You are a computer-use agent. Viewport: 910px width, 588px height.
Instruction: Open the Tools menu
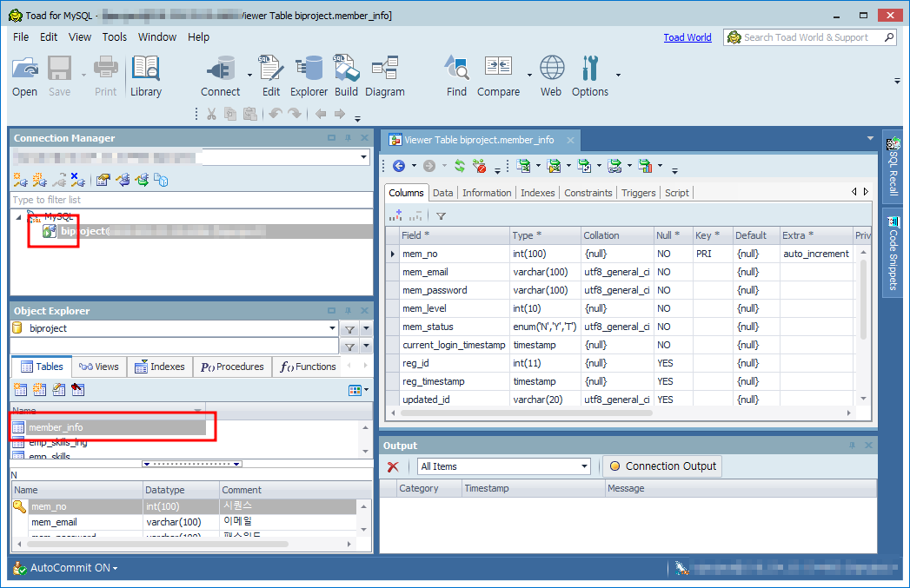coord(115,37)
